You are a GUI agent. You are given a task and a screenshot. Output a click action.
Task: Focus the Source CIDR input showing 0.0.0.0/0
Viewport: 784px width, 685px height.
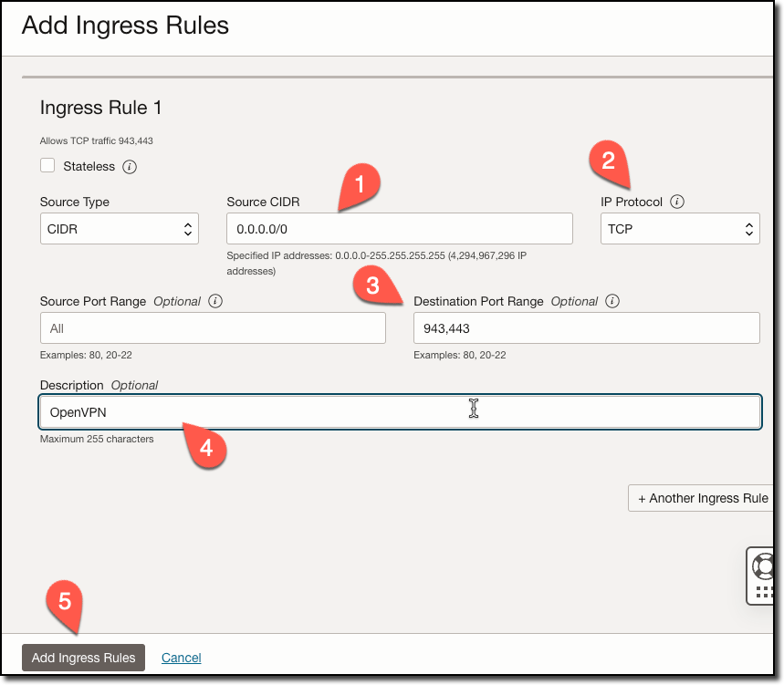tap(399, 228)
